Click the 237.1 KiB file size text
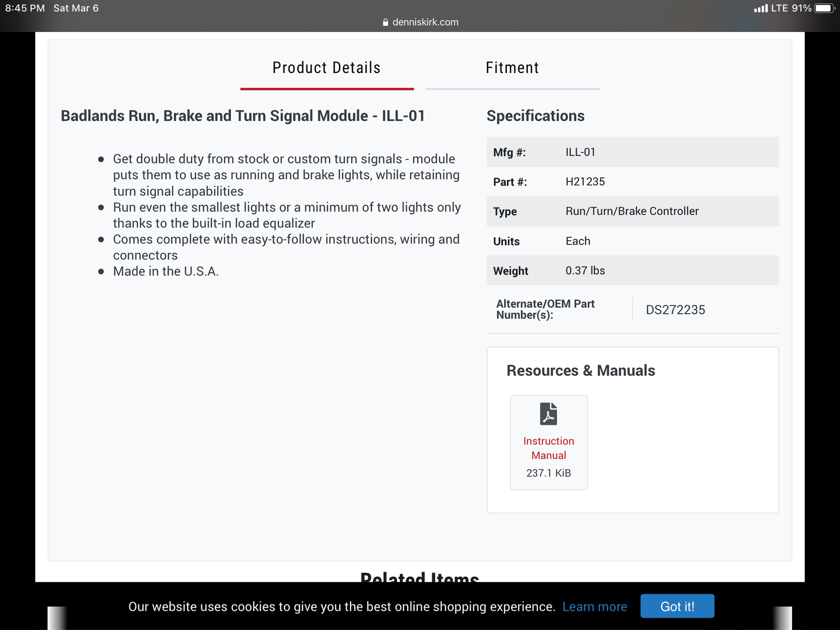 pos(549,473)
